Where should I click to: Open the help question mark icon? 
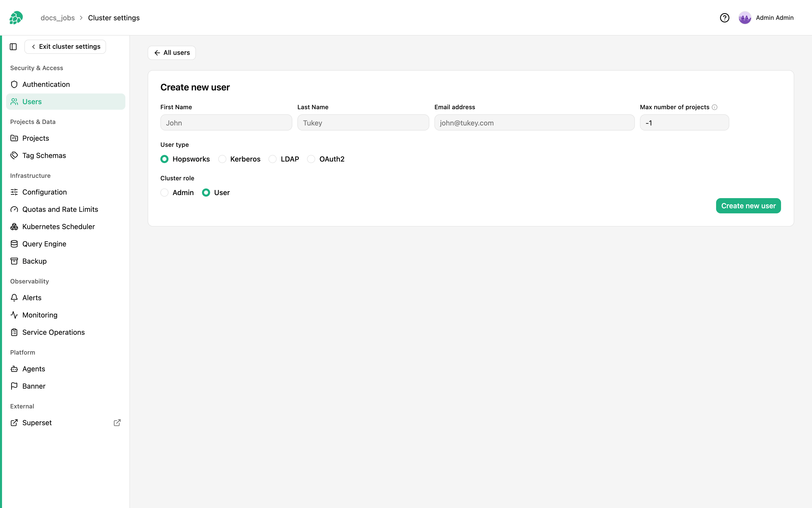(724, 18)
